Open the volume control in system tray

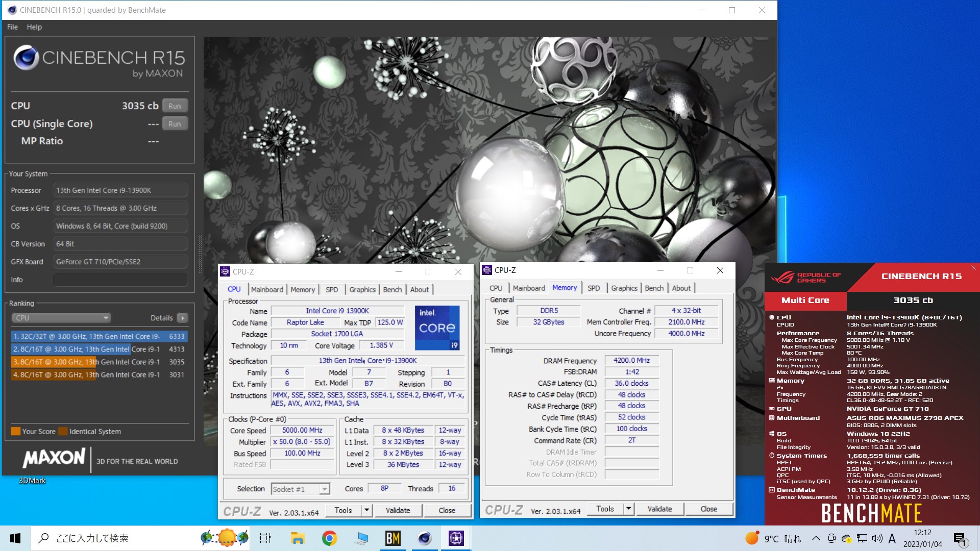877,538
